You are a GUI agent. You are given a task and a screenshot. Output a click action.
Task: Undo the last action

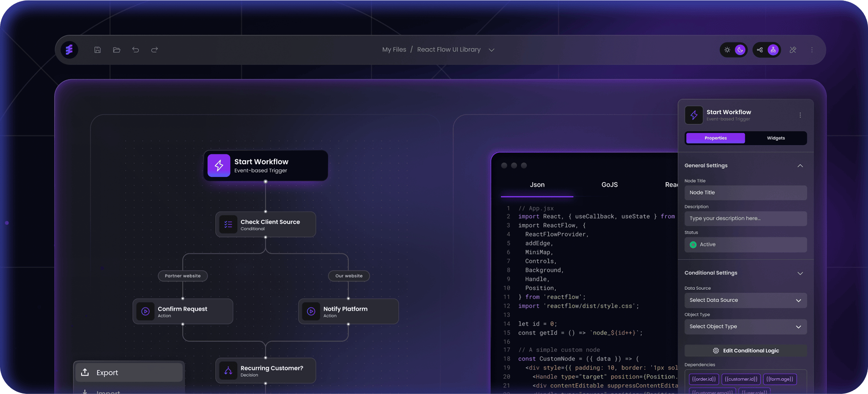coord(135,50)
